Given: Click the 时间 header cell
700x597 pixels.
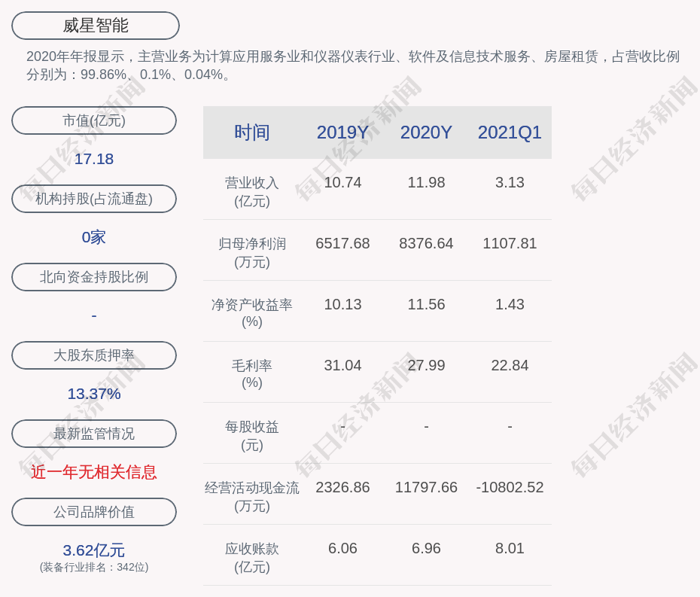Looking at the screenshot, I should tap(252, 132).
